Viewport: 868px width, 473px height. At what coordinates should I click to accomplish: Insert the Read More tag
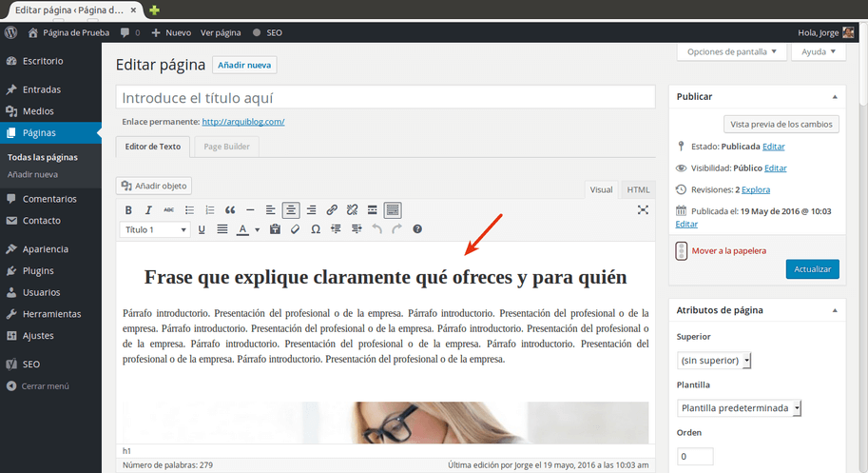coord(372,210)
